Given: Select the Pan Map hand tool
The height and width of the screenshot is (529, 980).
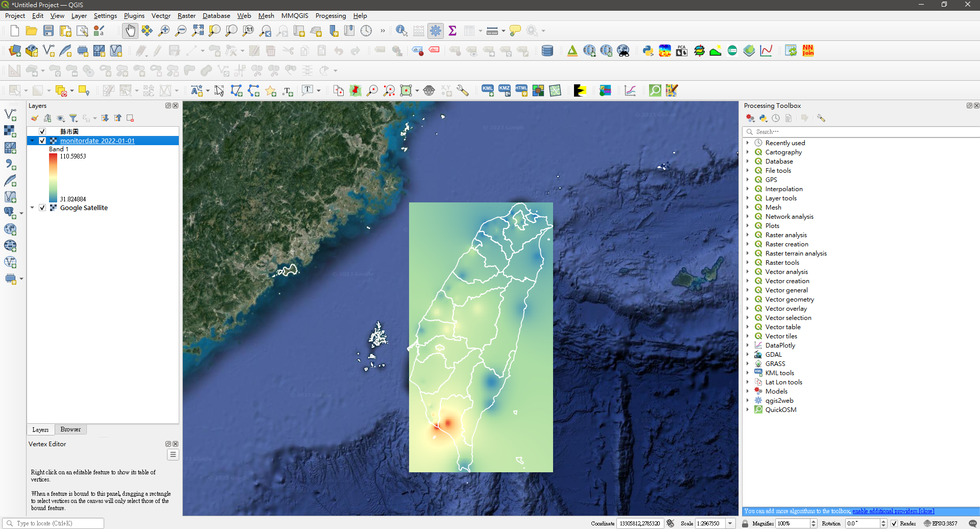Looking at the screenshot, I should point(130,31).
